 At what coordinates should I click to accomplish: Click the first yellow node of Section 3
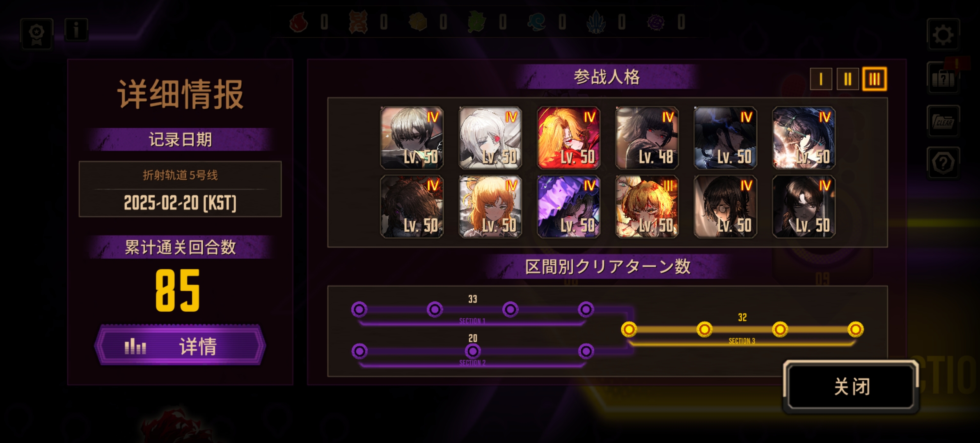point(629,329)
